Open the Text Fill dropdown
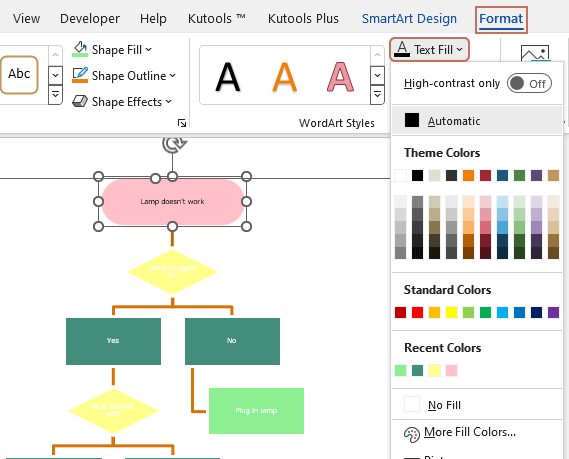Image resolution: width=569 pixels, height=459 pixels. pyautogui.click(x=429, y=49)
